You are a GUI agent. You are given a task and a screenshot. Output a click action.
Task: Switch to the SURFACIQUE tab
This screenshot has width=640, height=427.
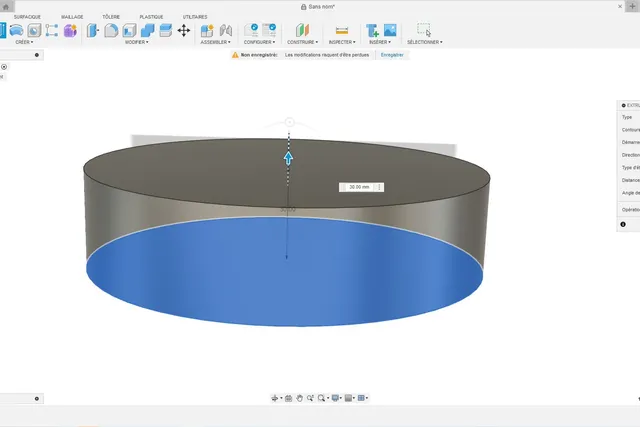27,17
